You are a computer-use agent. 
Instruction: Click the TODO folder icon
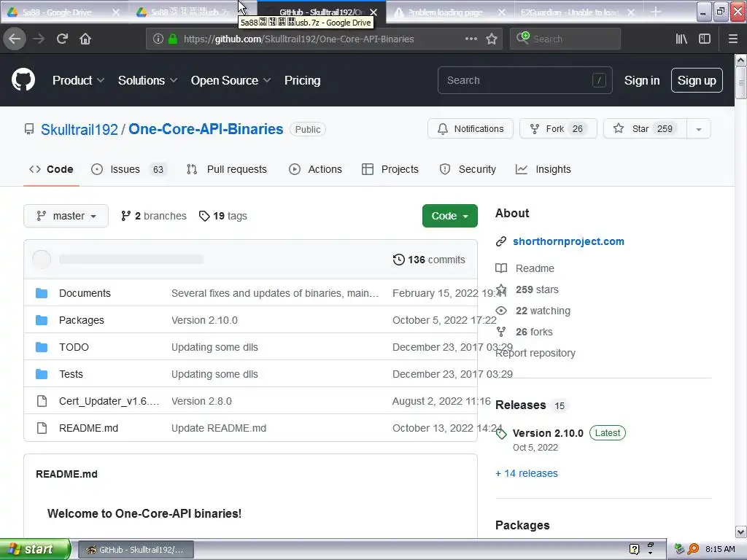[42, 347]
